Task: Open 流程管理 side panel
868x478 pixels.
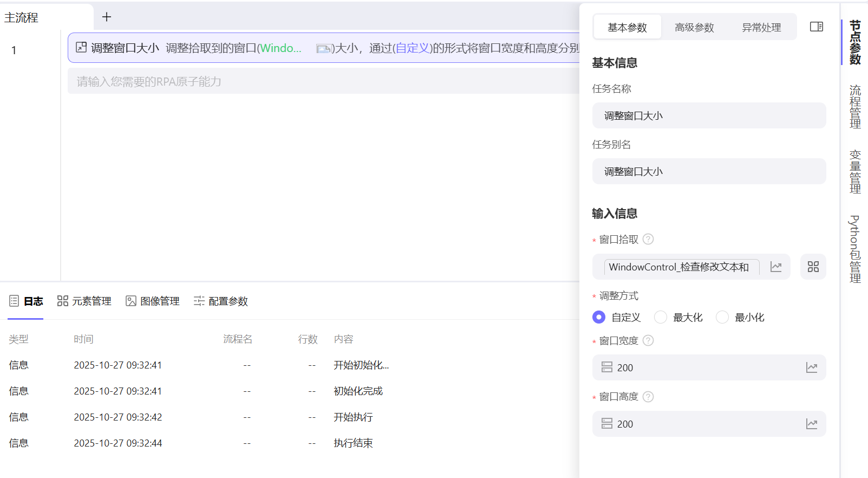Action: point(855,106)
